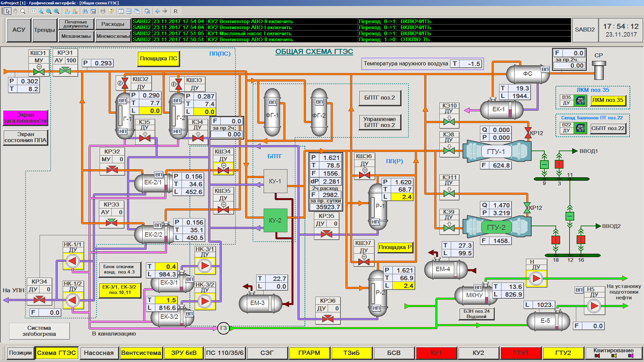Click the Квитирование button
Screen dimensions: 644x362
613,353
